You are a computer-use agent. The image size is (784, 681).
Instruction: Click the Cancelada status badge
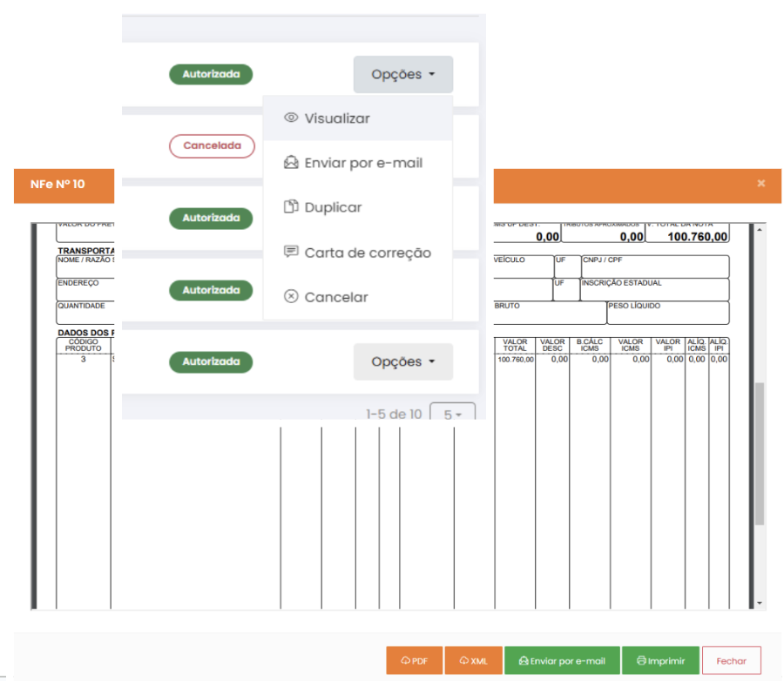[x=212, y=146]
